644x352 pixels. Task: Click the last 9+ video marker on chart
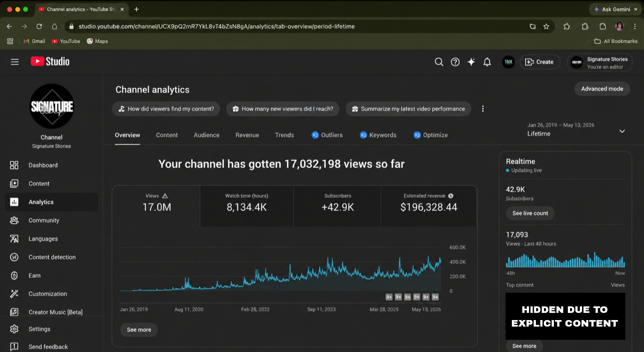[x=435, y=297]
